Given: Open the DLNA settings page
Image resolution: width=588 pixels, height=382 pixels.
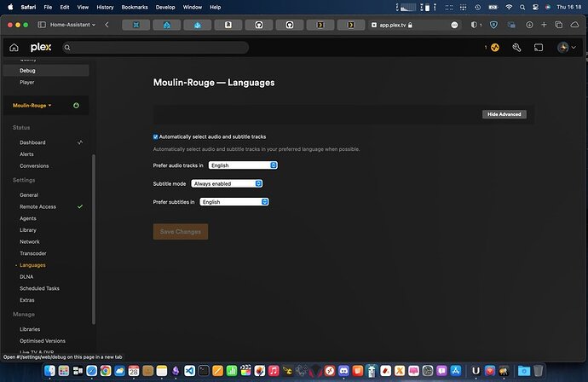Looking at the screenshot, I should 26,276.
